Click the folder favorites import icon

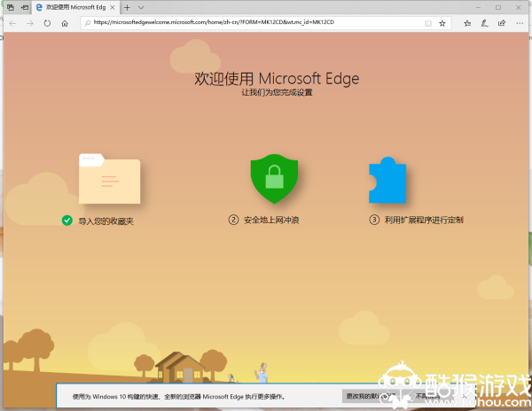[109, 179]
